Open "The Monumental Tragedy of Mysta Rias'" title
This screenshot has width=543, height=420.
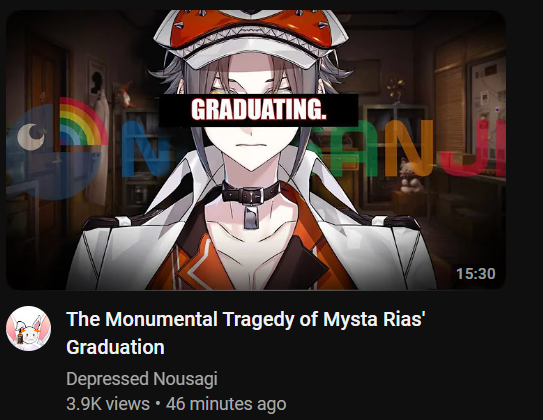246,319
